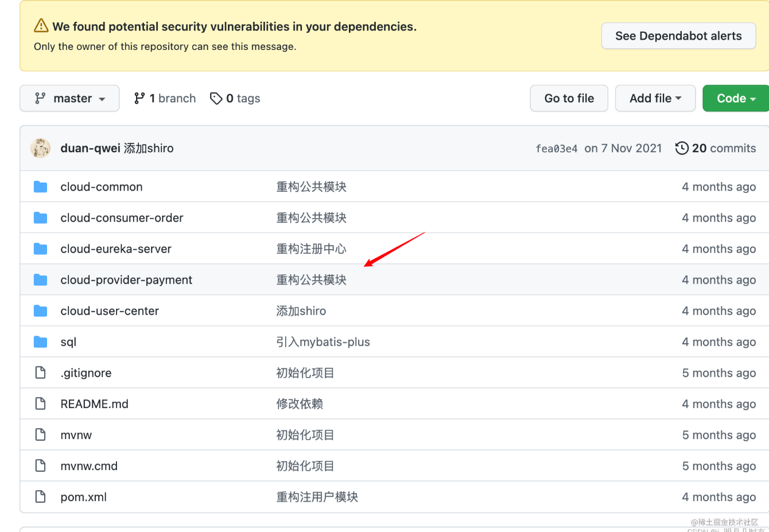Open the fea03e4 commit link
Screen dimensions: 769x532
pyautogui.click(x=556, y=147)
